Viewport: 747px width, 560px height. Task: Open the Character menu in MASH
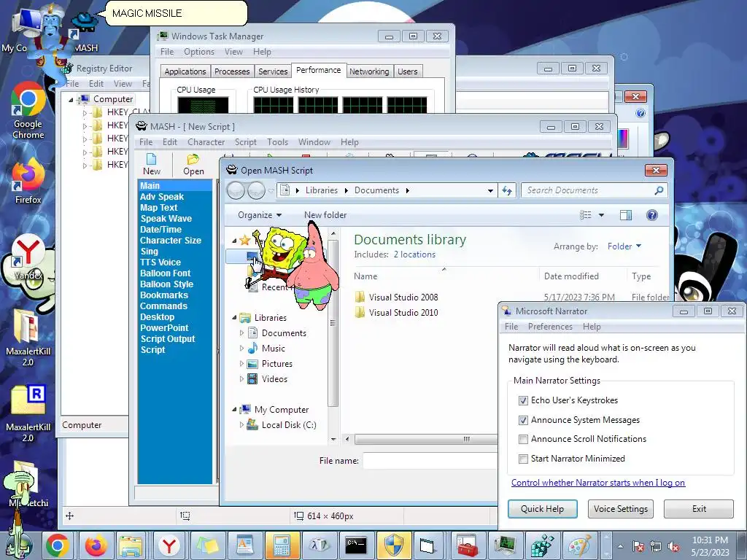[x=206, y=142]
